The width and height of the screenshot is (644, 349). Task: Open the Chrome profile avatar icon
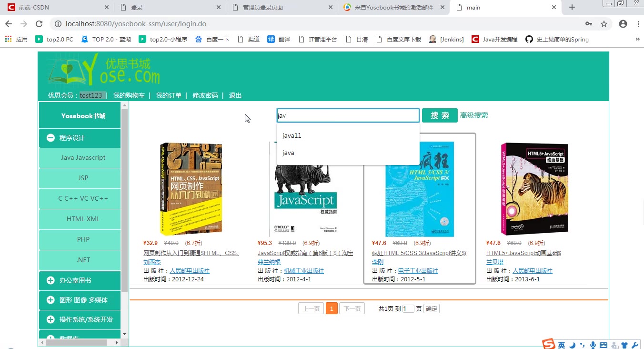(x=623, y=24)
